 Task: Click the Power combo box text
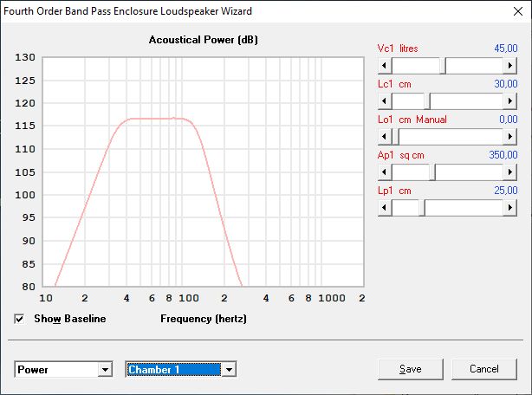point(33,370)
